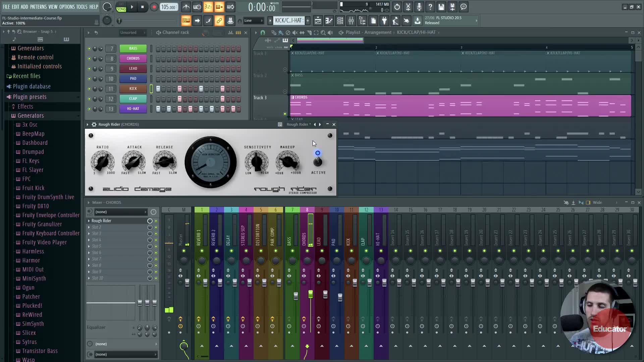Select the Mute tool in Playlist
Screen dimensions: 644x362
(x=295, y=33)
